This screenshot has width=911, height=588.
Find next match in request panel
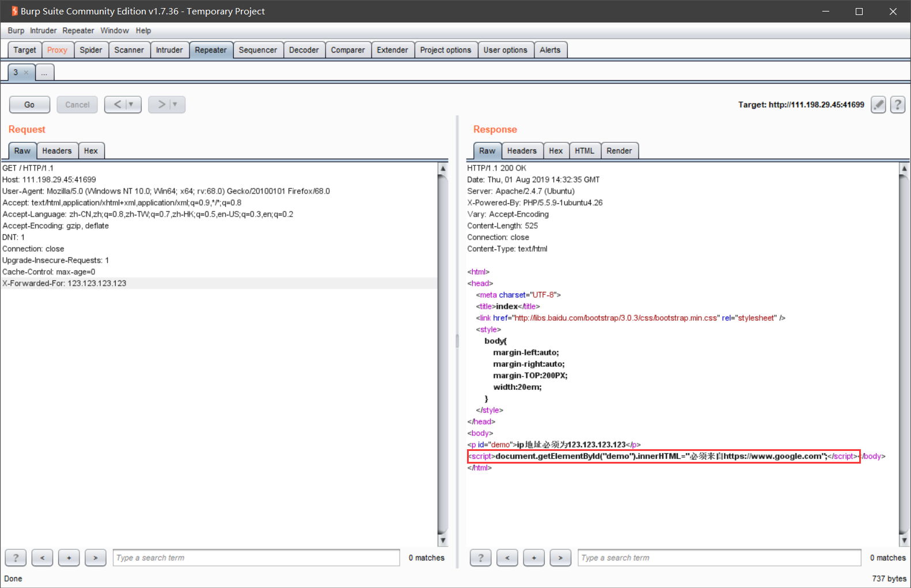coord(95,557)
